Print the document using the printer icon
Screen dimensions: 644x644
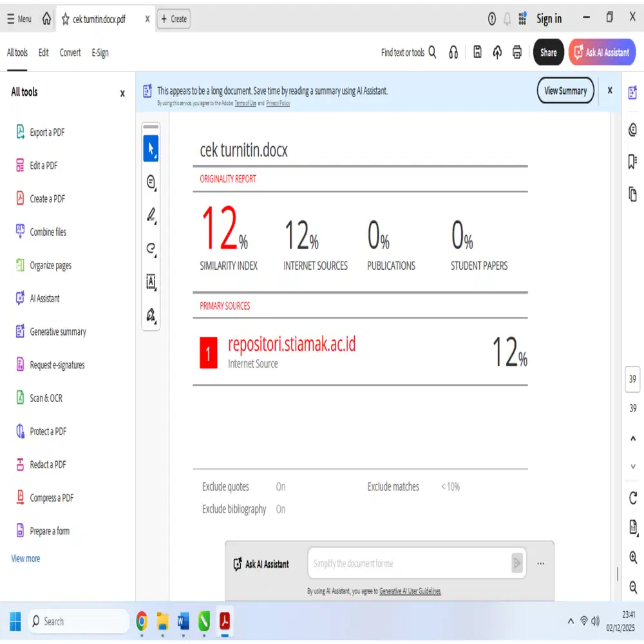coord(517,52)
